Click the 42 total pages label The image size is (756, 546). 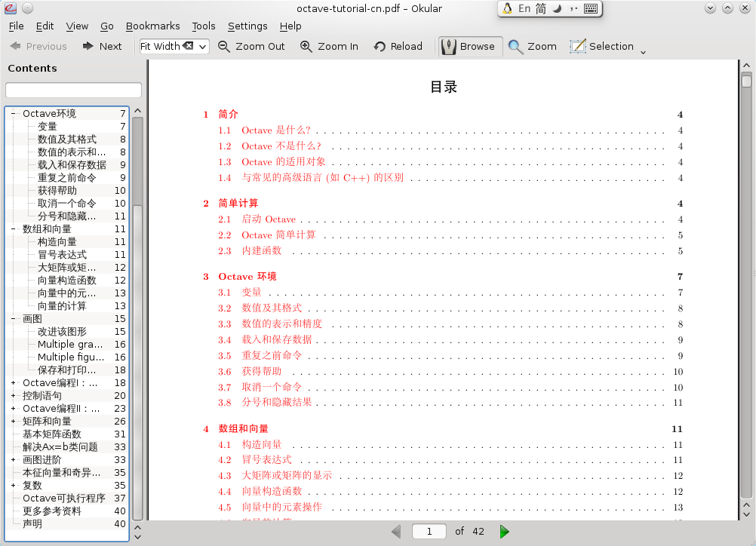click(x=478, y=531)
